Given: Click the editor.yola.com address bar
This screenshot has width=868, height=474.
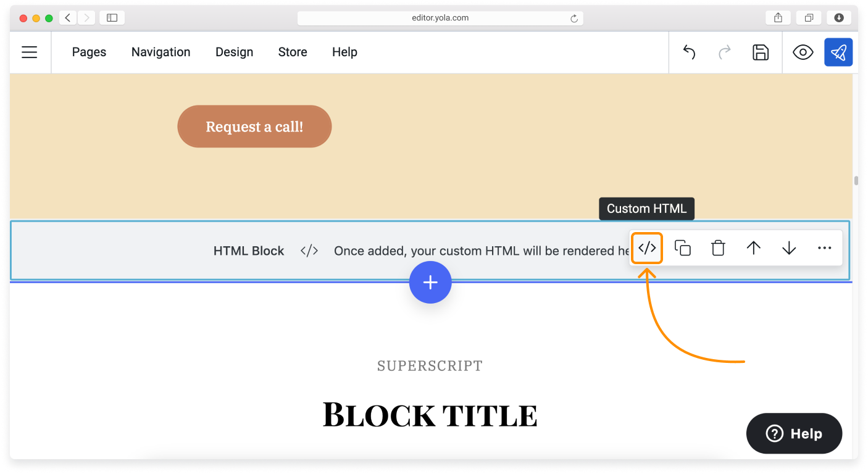Looking at the screenshot, I should pos(440,18).
